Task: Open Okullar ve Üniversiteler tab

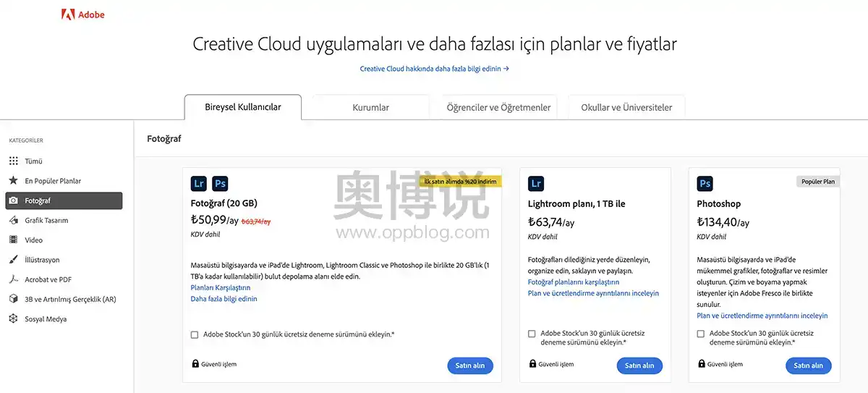Action: pos(626,107)
